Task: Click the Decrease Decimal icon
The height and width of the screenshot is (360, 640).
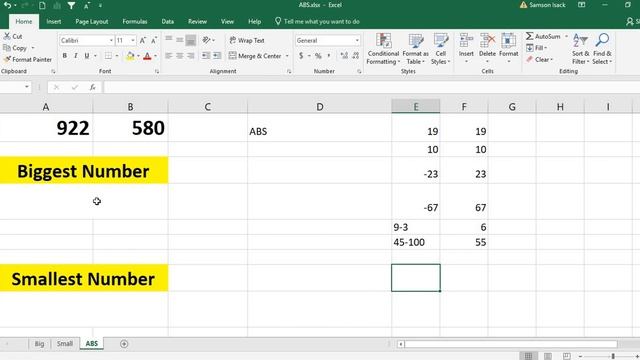Action: click(x=355, y=56)
